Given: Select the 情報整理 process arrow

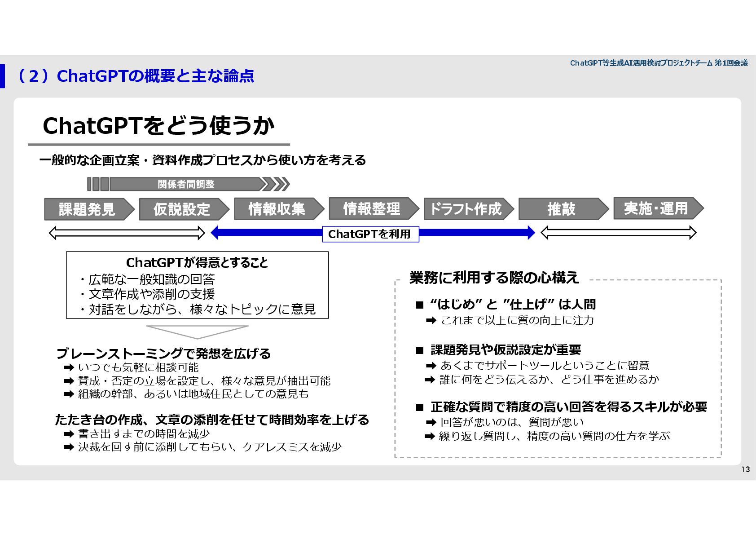Looking at the screenshot, I should tap(374, 208).
